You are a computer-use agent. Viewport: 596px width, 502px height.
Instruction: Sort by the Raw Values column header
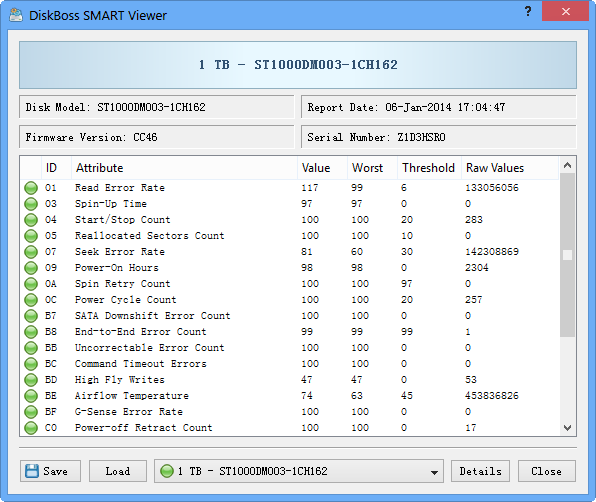coord(510,168)
